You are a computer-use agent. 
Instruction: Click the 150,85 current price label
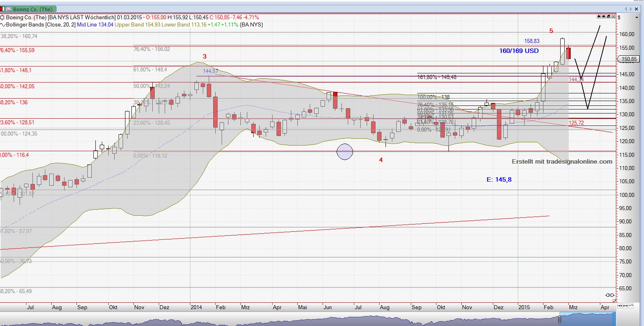(628, 59)
